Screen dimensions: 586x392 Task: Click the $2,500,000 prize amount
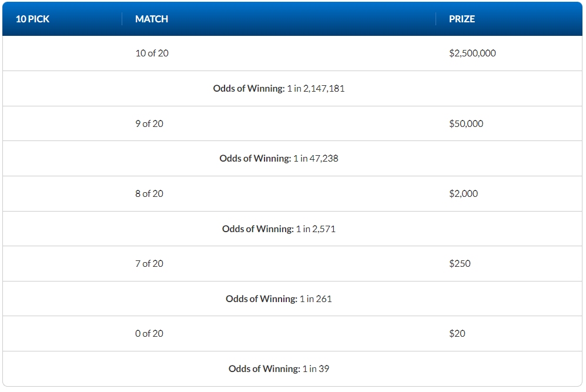click(x=473, y=53)
